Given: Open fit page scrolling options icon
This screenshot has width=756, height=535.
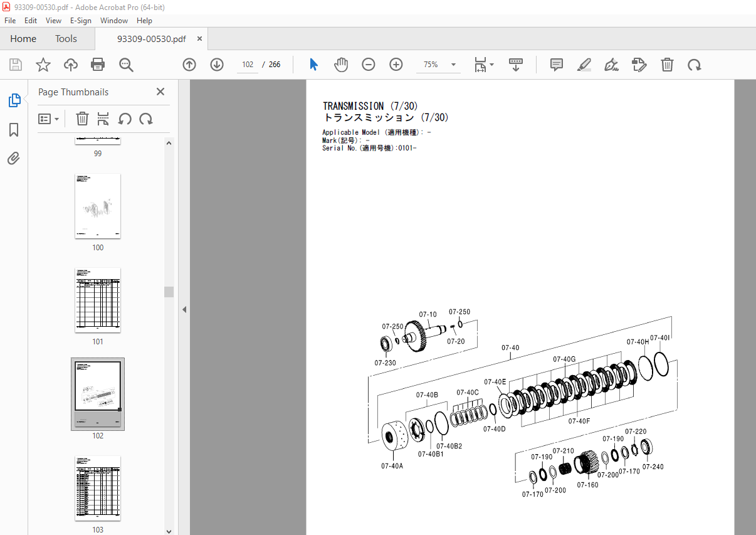Looking at the screenshot, I should [481, 65].
